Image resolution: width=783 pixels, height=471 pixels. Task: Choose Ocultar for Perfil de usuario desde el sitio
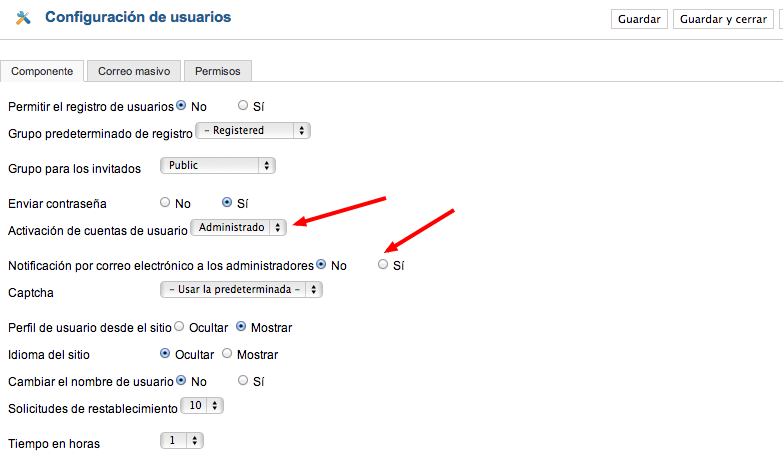179,326
